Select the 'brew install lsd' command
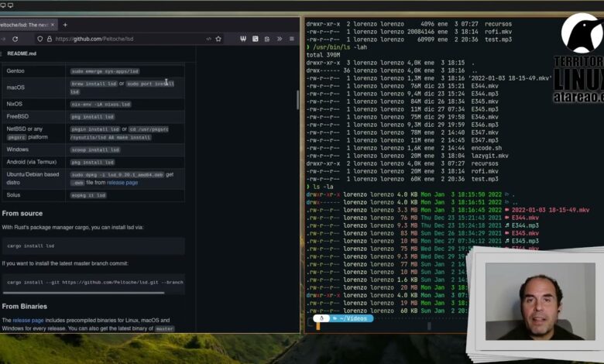The width and height of the screenshot is (604, 364). 94,84
